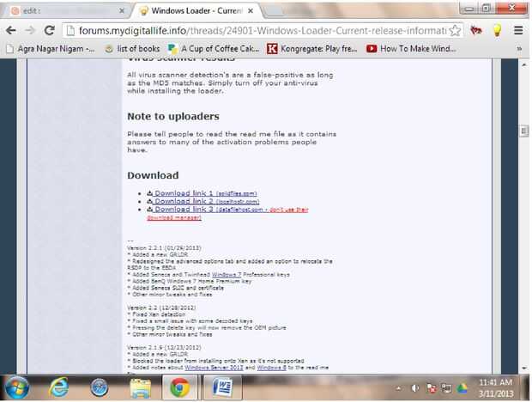Click the Google Drive tray icon

462,388
